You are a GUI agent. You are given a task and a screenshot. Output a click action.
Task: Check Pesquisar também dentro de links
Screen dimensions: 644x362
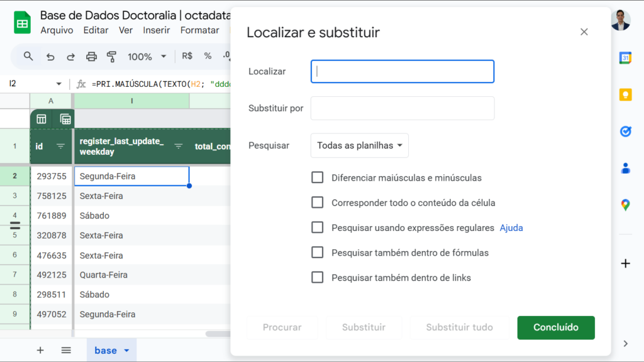317,278
